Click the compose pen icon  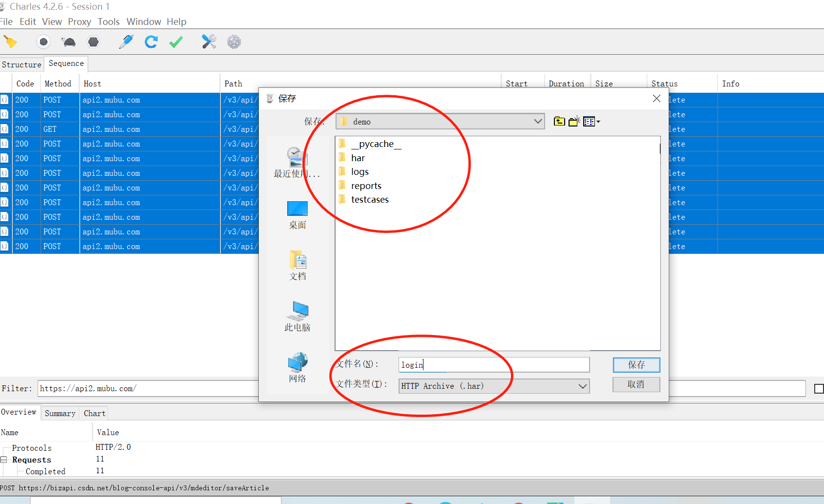(x=126, y=42)
